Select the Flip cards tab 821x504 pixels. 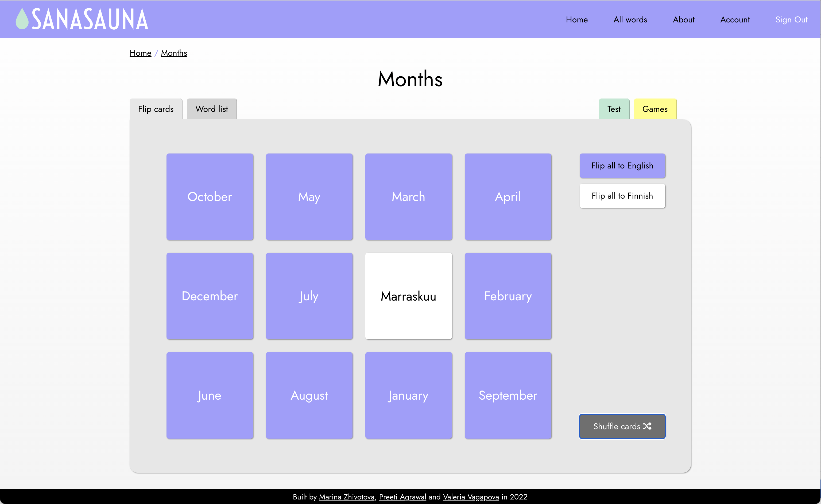[156, 109]
